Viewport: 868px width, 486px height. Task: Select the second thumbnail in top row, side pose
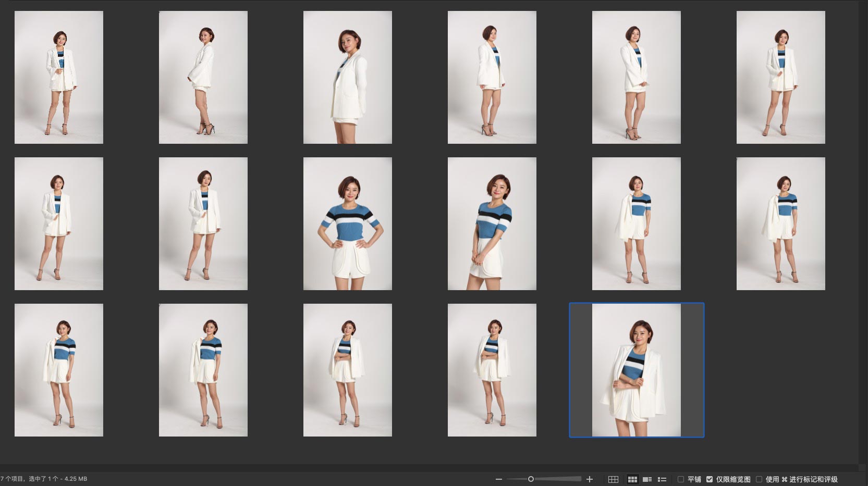(x=203, y=77)
